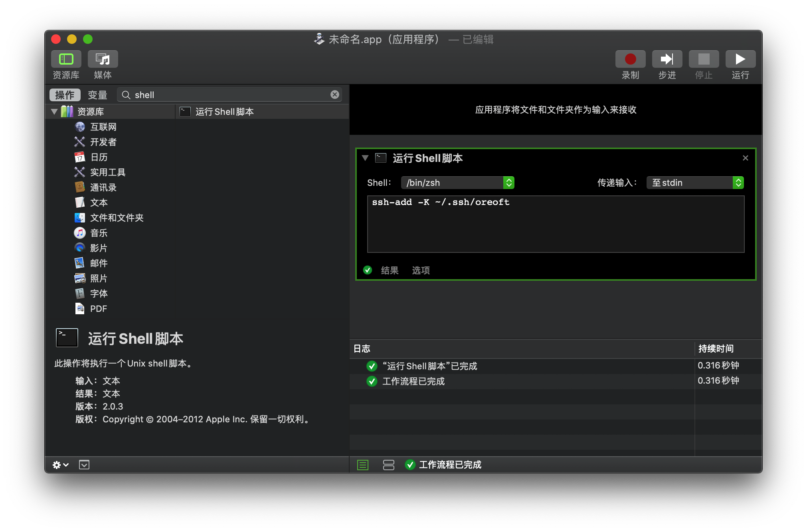Show the action's 结果 results

(390, 270)
